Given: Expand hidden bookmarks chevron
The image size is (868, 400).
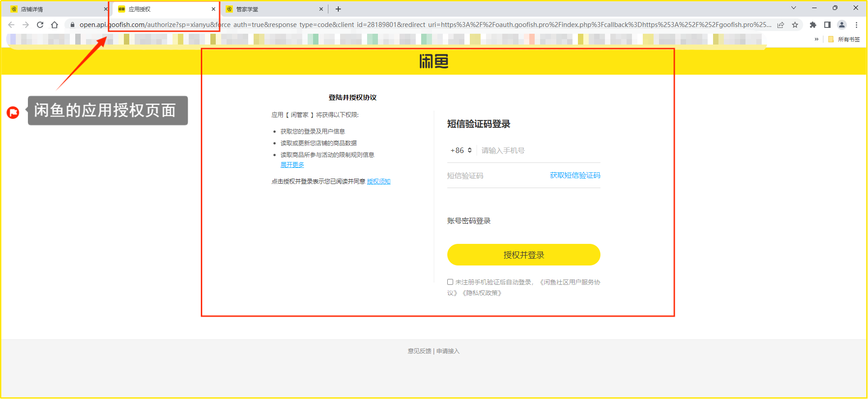Looking at the screenshot, I should coord(816,39).
